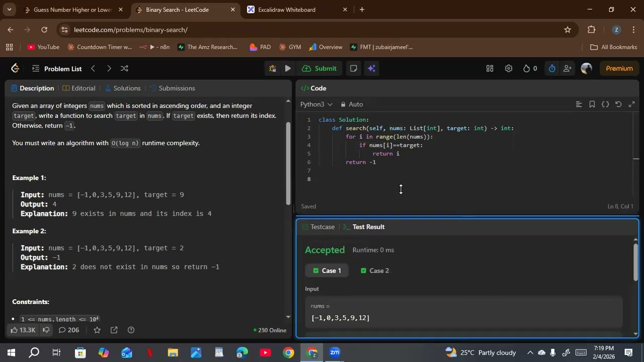Open the browser extensions puzzle icon
644x362 pixels.
click(592, 30)
